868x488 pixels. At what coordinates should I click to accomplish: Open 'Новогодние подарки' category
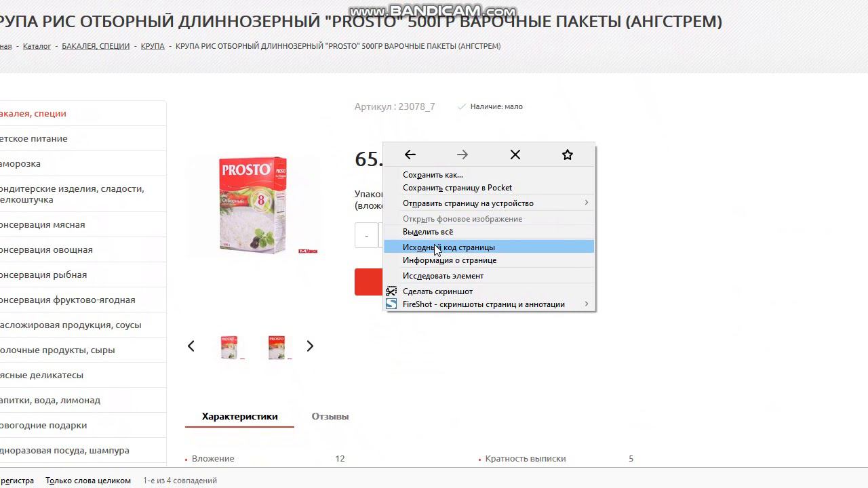tap(83, 425)
